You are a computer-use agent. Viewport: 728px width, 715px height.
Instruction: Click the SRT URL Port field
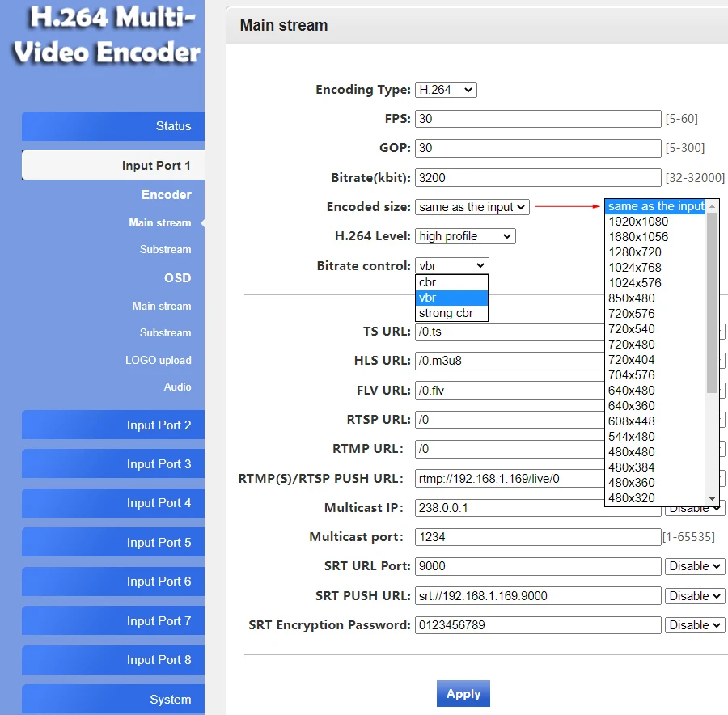point(538,566)
